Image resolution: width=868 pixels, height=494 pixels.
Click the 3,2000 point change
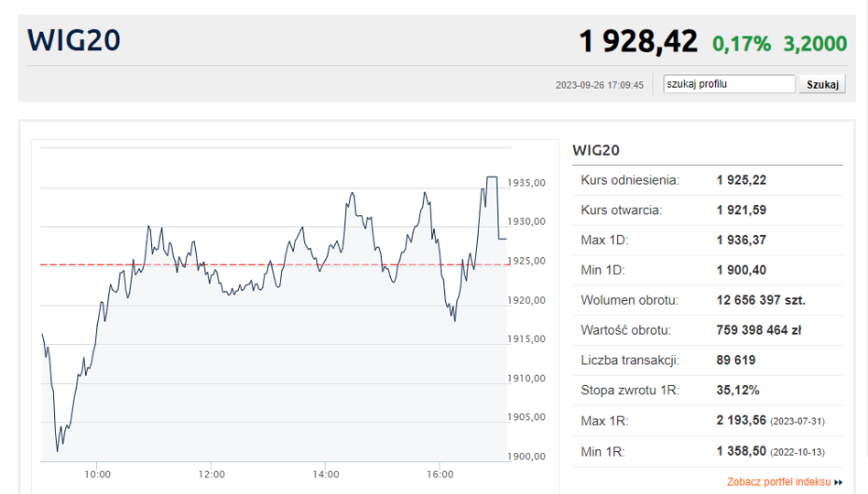coord(815,44)
